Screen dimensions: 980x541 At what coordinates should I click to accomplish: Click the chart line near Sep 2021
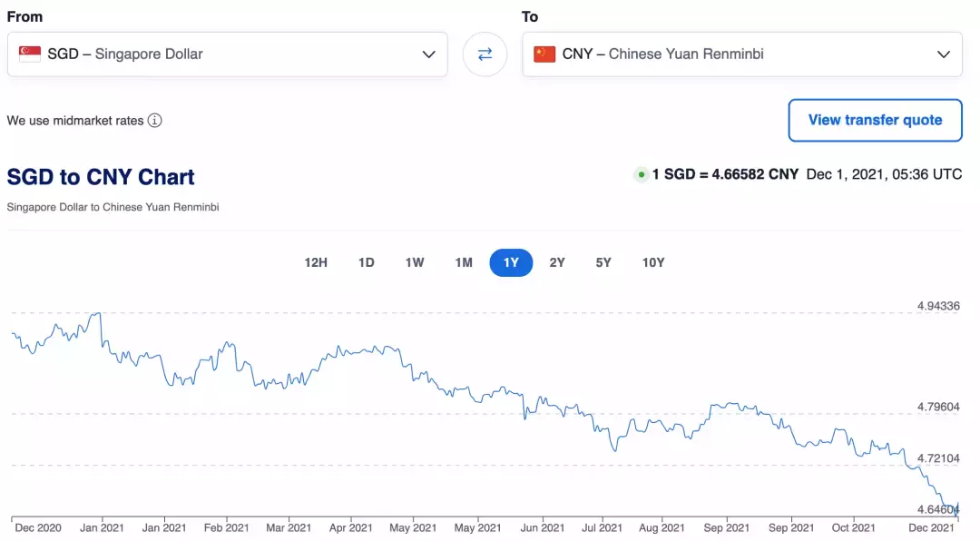tap(726, 404)
